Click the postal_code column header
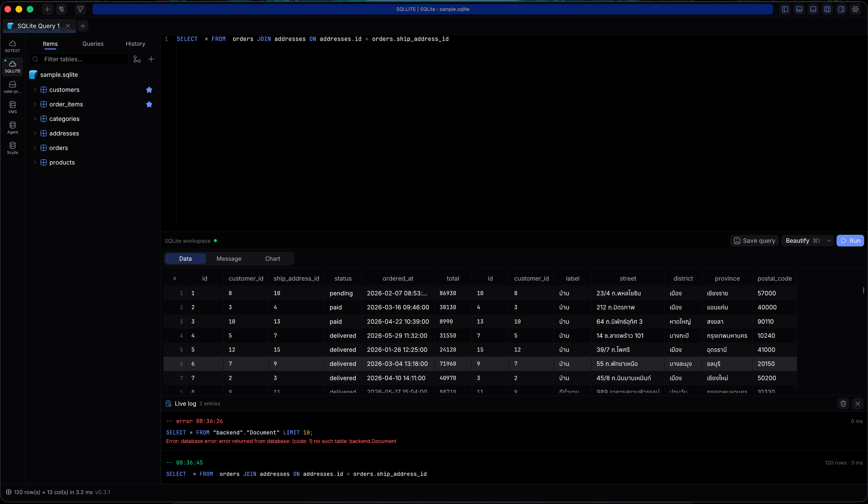 [775, 279]
